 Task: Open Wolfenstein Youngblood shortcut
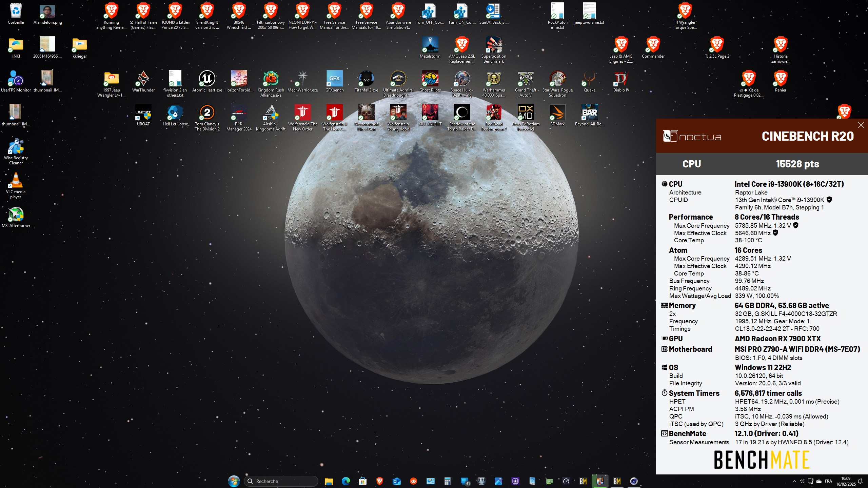coord(398,118)
